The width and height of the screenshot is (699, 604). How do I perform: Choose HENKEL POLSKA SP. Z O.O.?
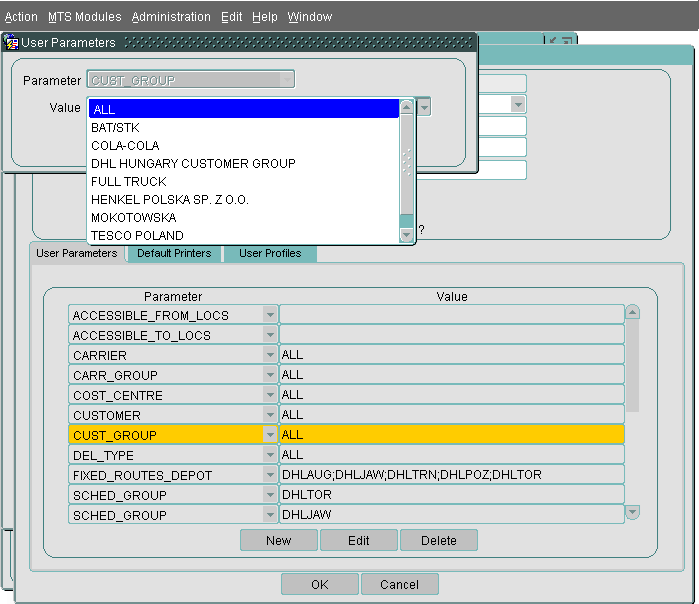pyautogui.click(x=244, y=199)
